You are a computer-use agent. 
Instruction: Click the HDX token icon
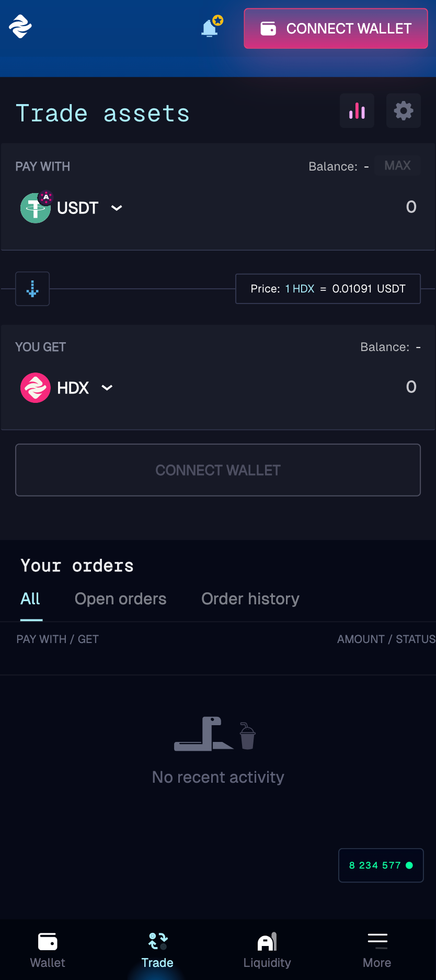pyautogui.click(x=36, y=388)
